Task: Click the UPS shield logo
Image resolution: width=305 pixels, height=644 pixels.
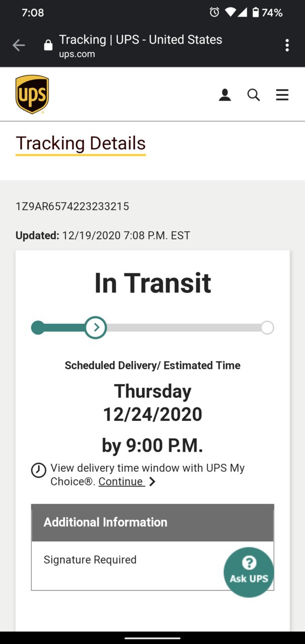Action: tap(32, 94)
